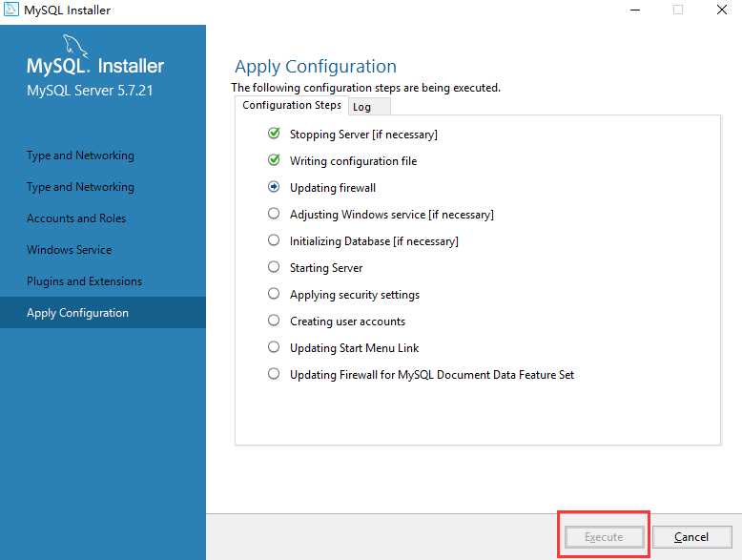Click the green checkmark beside Stopping Server
742x560 pixels.
274,134
